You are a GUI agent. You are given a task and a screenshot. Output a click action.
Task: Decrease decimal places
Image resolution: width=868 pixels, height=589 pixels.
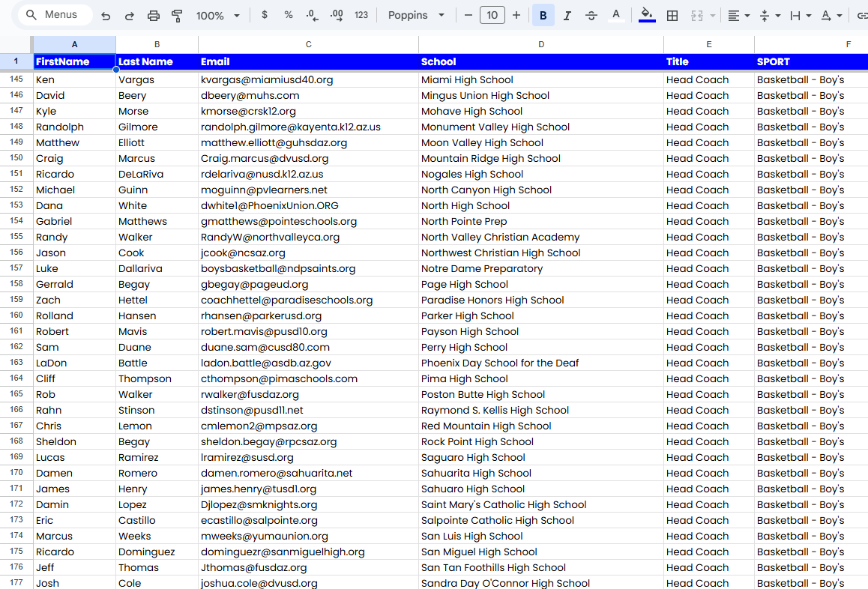point(313,15)
